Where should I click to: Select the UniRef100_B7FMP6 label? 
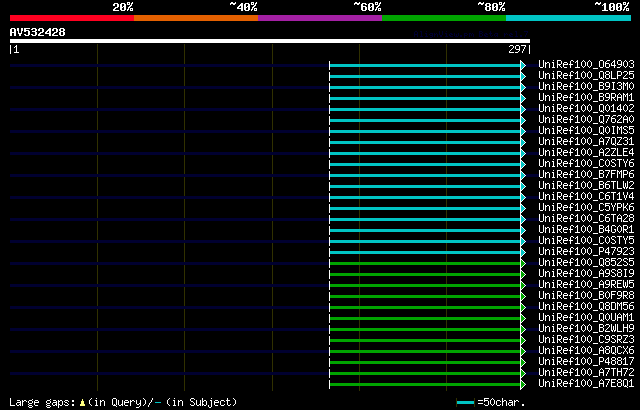pyautogui.click(x=587, y=175)
